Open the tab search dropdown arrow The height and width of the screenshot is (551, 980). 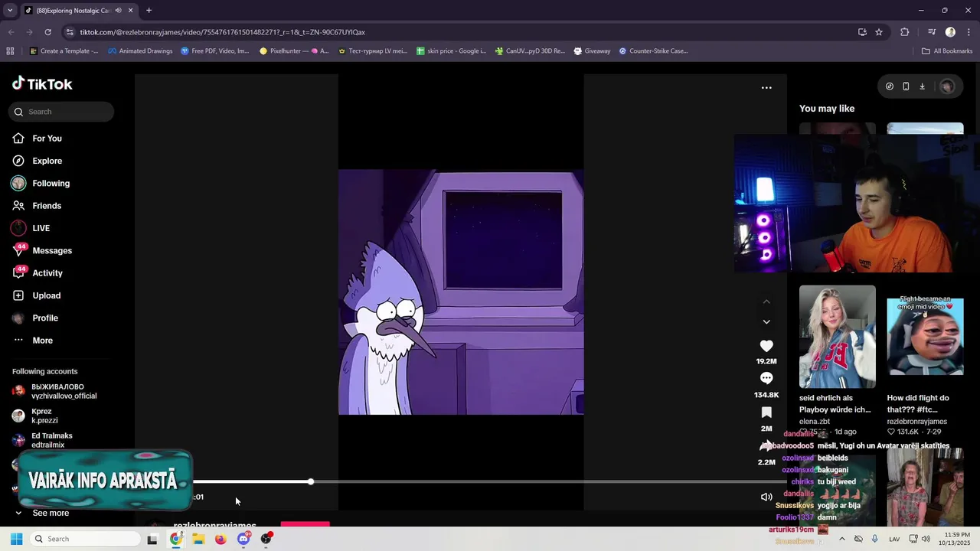pyautogui.click(x=10, y=11)
